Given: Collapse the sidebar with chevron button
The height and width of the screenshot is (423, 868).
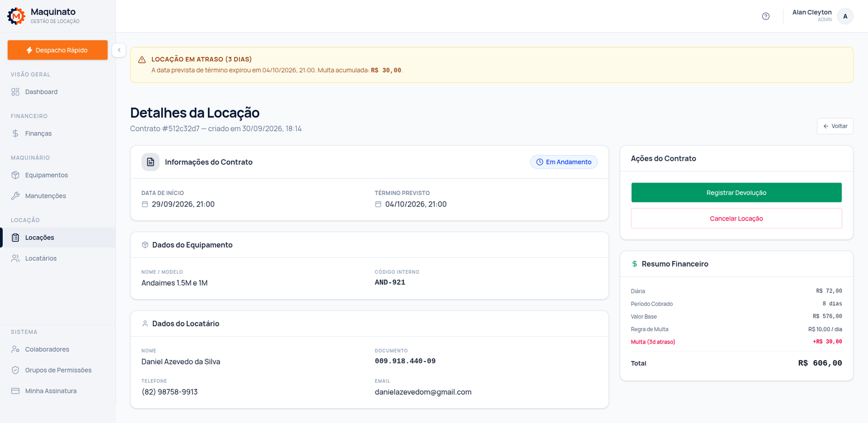Looking at the screenshot, I should pos(119,50).
